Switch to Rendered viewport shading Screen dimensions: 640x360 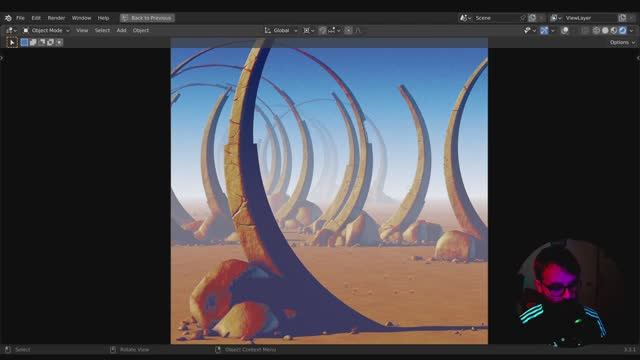622,30
